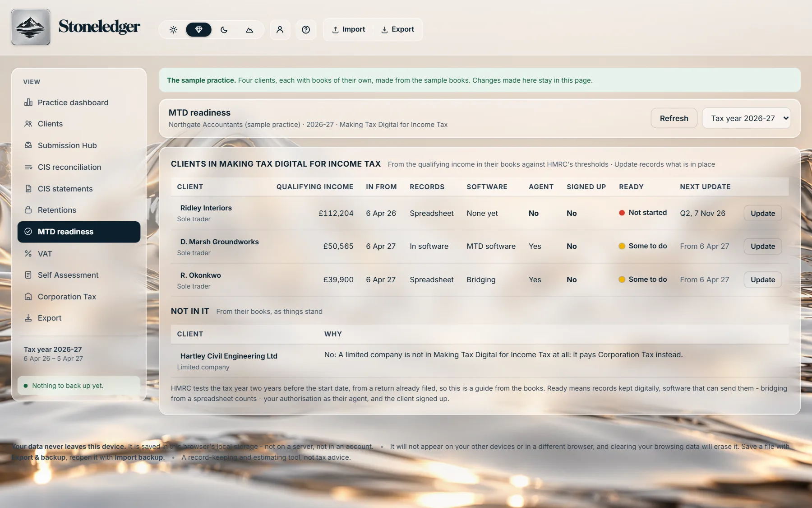
Task: Click the Ridley Interiors client name
Action: 206,208
